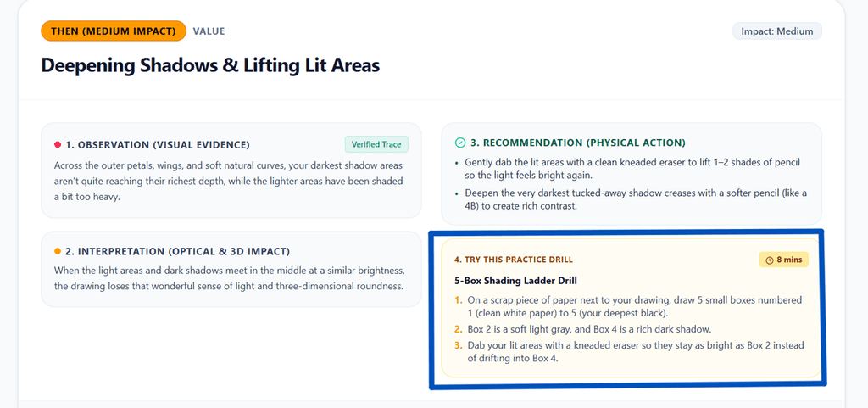Select the 2. Interpretation (Optical & 3D Impact) heading
This screenshot has width=868, height=408.
178,251
